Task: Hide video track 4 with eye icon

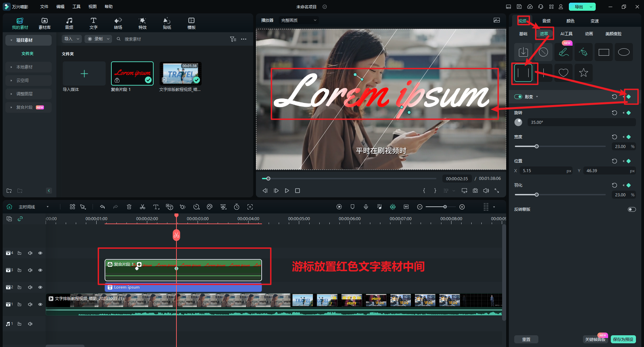Action: click(40, 253)
